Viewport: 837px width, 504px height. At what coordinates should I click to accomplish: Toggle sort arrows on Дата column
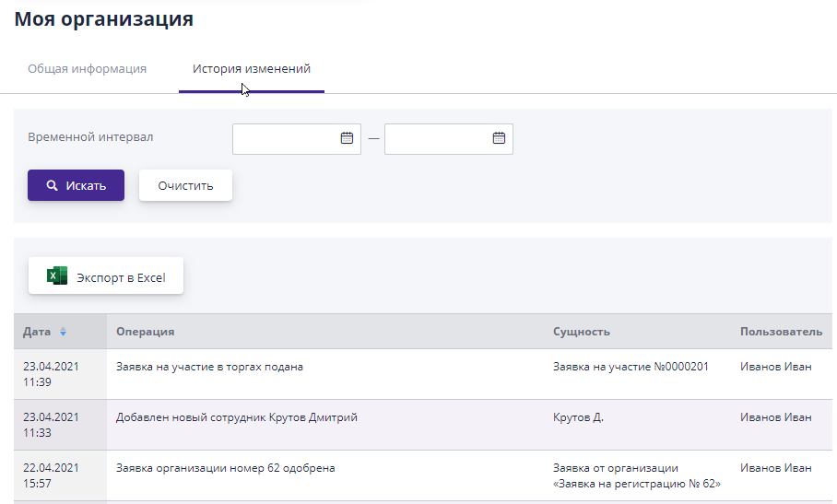(x=63, y=332)
